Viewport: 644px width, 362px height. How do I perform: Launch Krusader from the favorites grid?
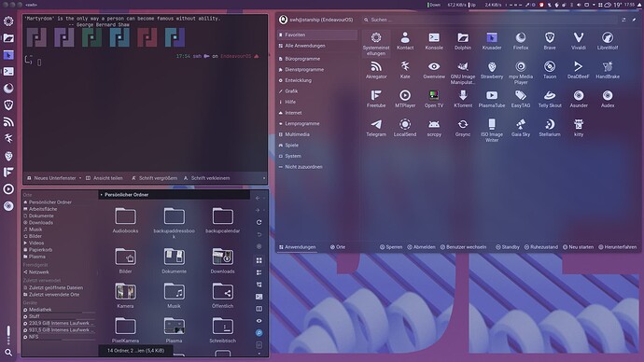click(492, 41)
